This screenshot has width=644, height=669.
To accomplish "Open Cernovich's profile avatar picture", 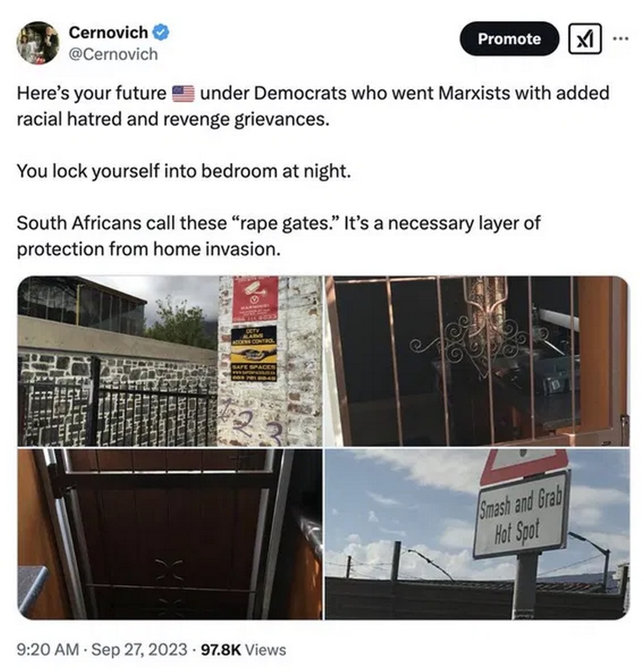I will point(38,43).
